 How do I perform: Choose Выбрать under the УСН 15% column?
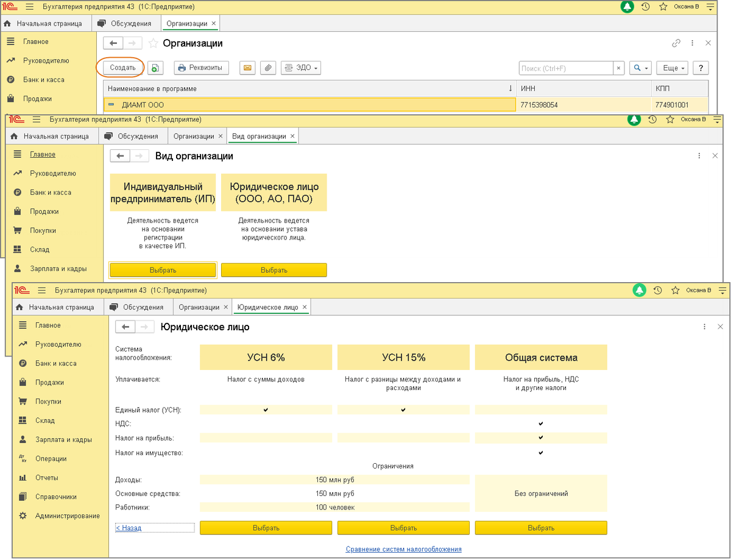click(x=403, y=528)
